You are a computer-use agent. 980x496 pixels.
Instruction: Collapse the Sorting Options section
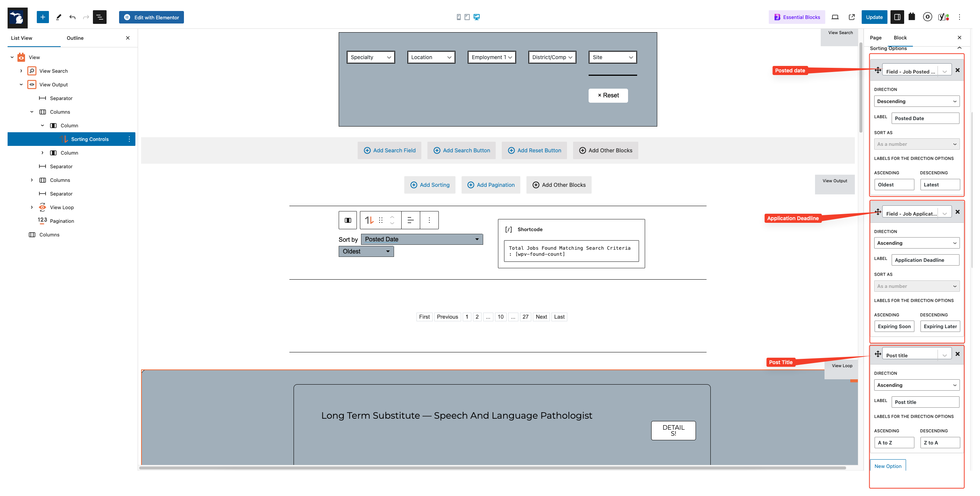pyautogui.click(x=959, y=48)
